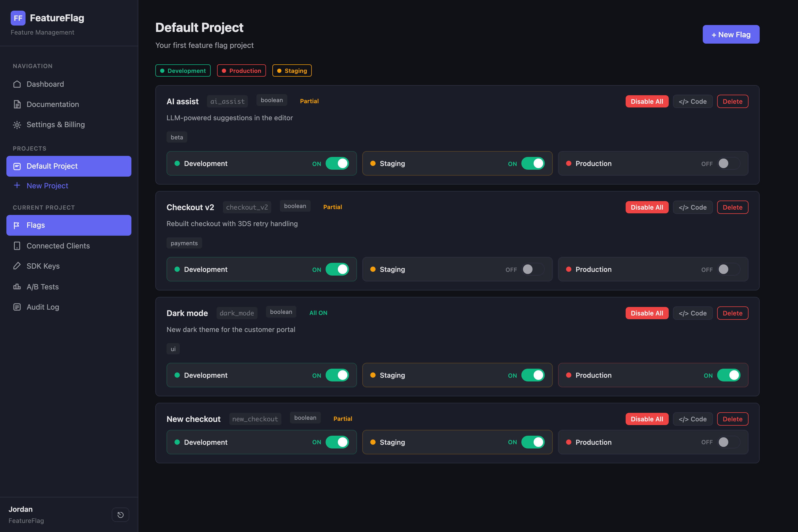
Task: Toggle AI assist Staging switch
Action: pyautogui.click(x=533, y=164)
